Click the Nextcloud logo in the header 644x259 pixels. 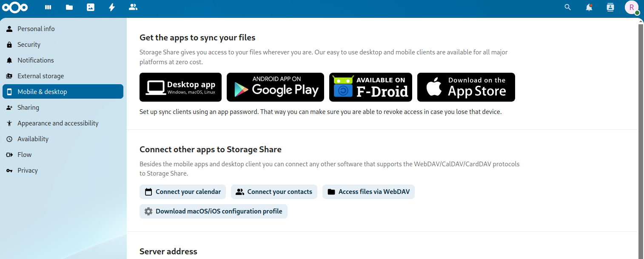pyautogui.click(x=15, y=7)
